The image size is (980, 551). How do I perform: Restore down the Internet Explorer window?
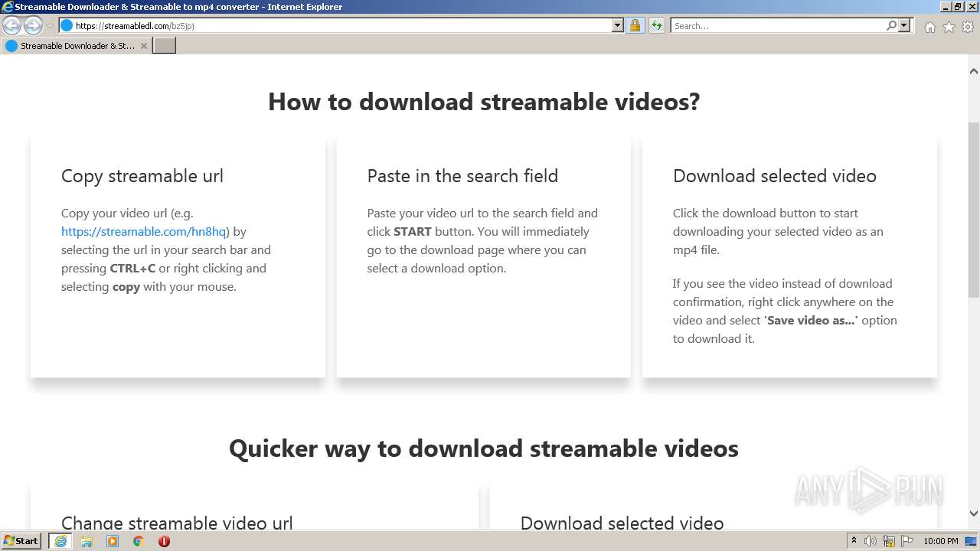[959, 7]
